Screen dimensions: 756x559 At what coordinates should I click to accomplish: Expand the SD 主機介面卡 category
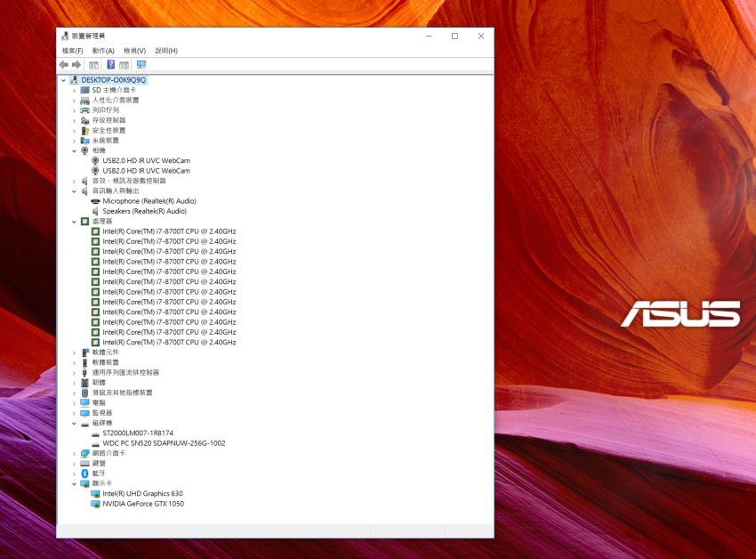(75, 90)
